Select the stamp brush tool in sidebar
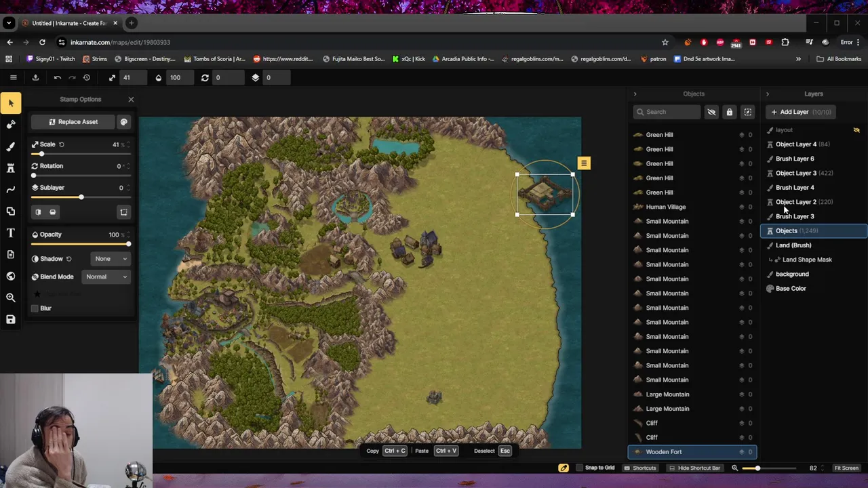 coord(11,125)
